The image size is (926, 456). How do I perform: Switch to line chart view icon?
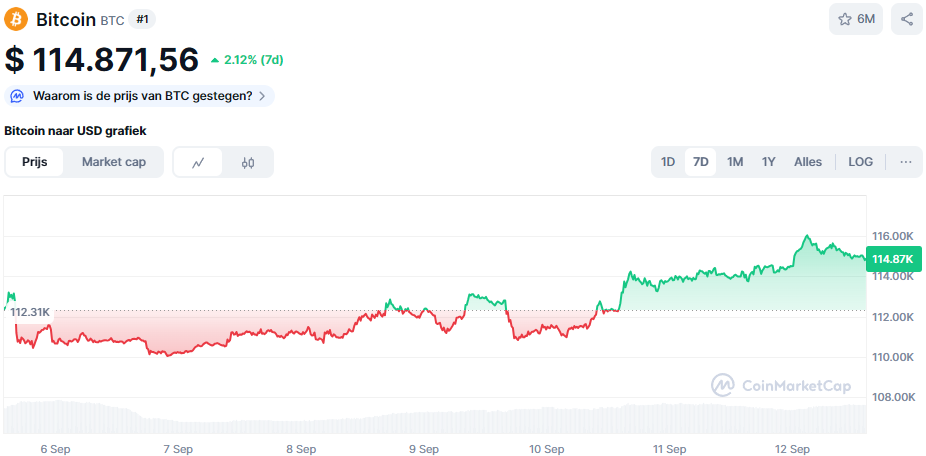pos(198,162)
